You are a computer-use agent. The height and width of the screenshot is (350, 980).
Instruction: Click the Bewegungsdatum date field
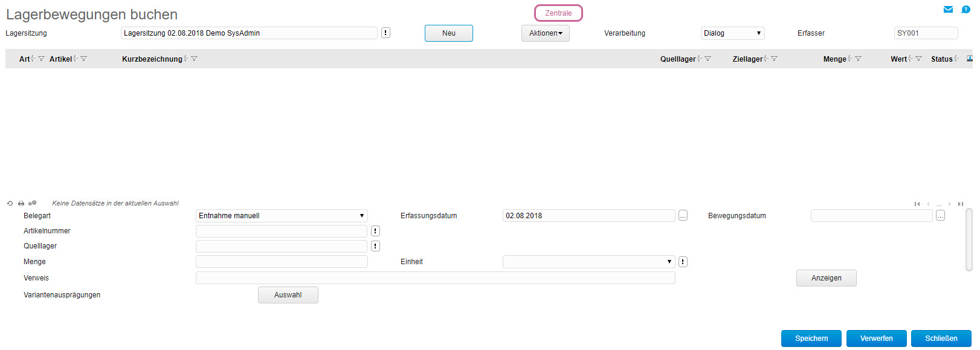pyautogui.click(x=871, y=216)
